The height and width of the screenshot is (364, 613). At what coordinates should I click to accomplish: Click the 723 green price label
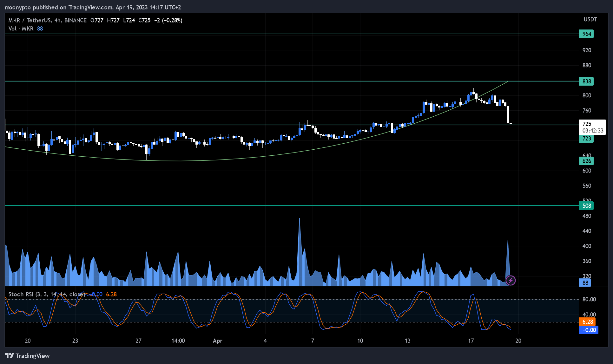click(x=586, y=139)
